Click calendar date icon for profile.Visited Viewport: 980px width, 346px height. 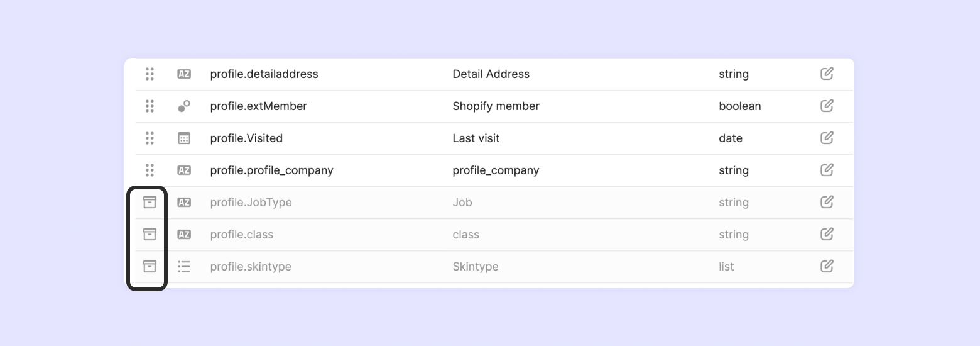184,138
